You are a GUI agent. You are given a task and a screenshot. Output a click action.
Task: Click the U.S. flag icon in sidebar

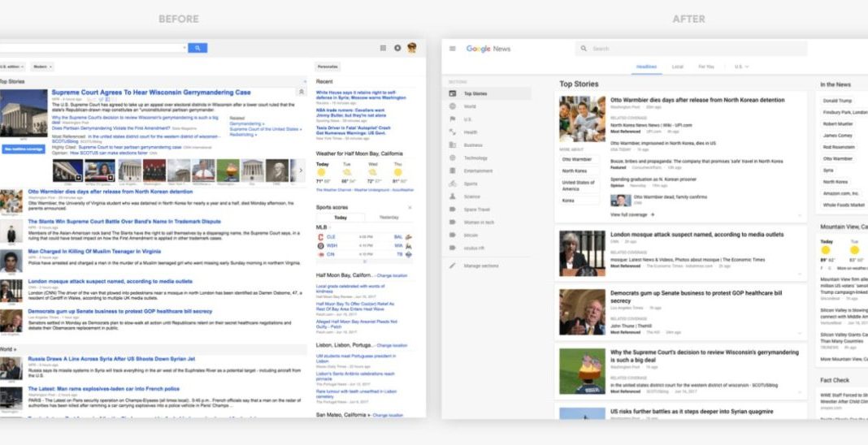452,119
